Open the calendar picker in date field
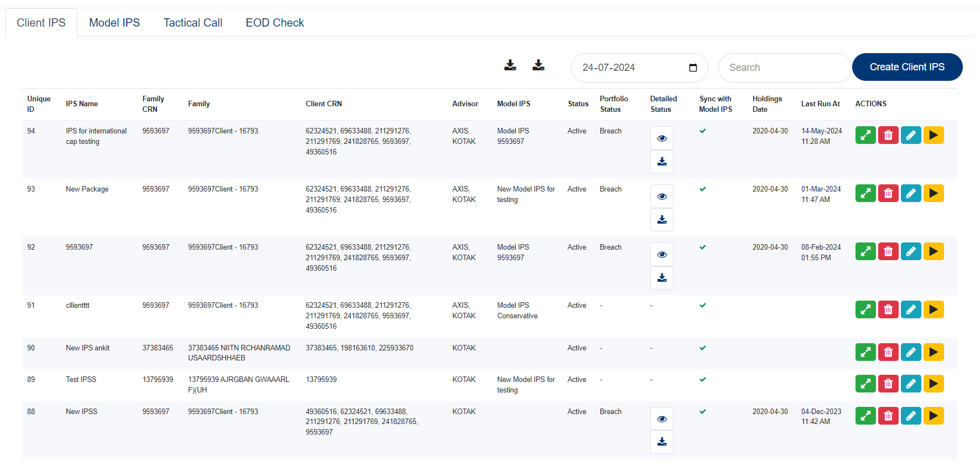The width and height of the screenshot is (980, 465). (x=693, y=68)
